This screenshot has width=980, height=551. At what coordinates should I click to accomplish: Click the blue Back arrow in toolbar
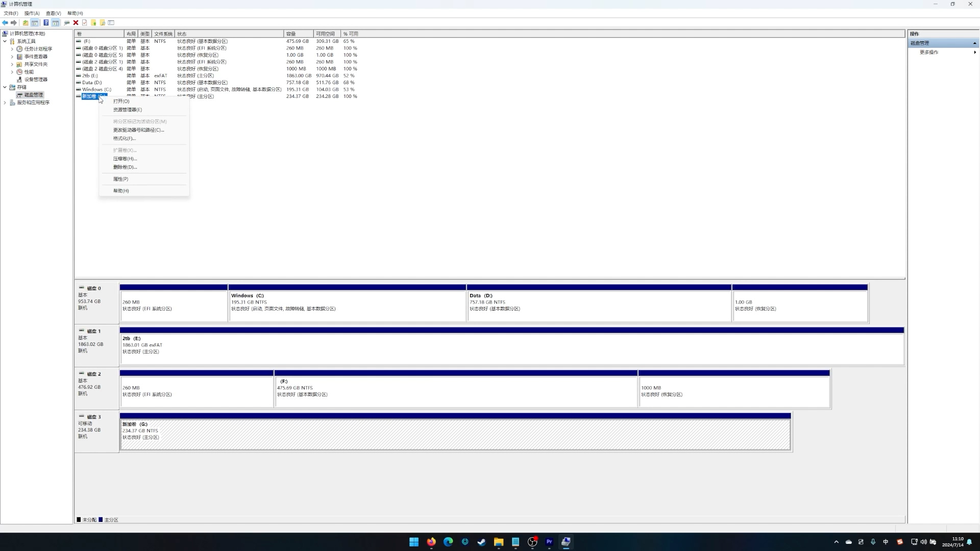pos(5,22)
